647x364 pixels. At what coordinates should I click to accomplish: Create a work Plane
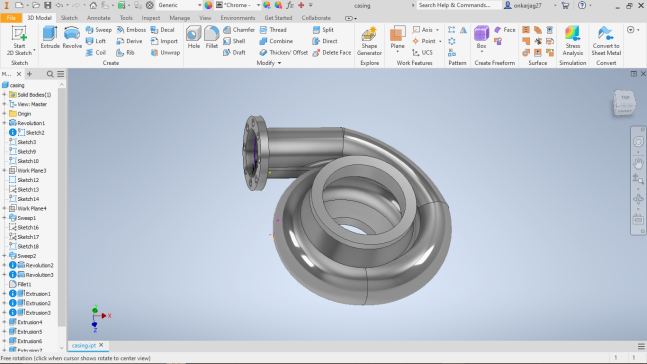[397, 38]
